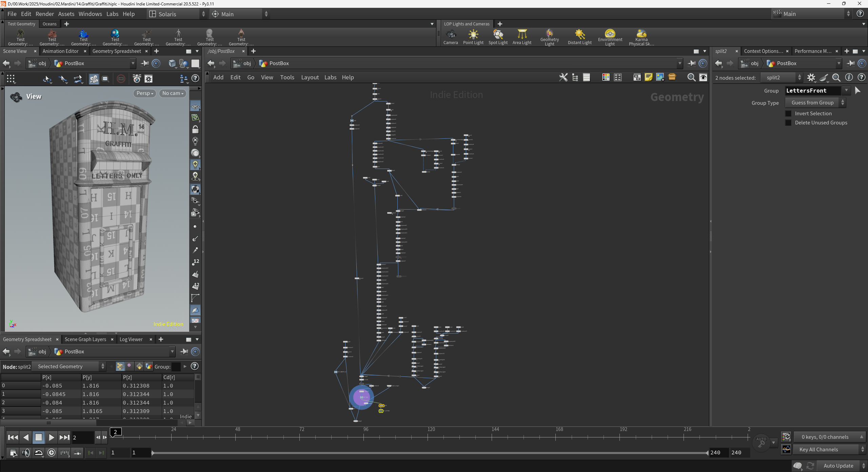Add a sticky note in network editor
Screen dimensions: 868x472
[x=649, y=78]
